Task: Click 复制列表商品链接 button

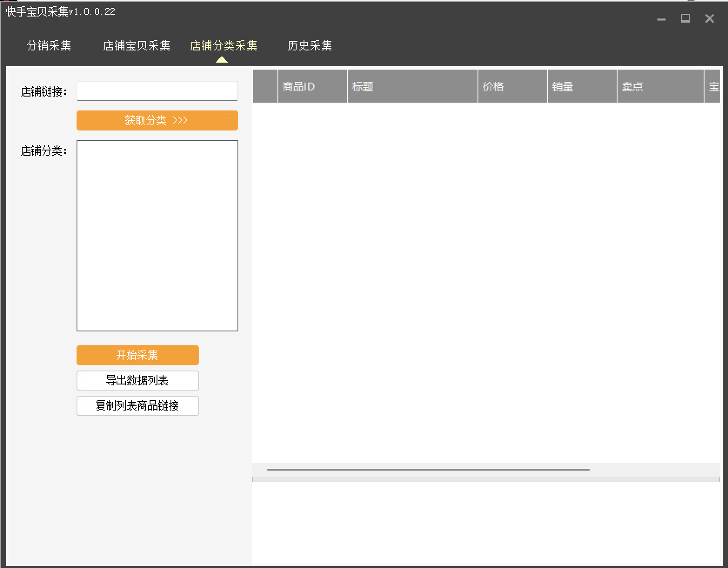Action: click(x=138, y=406)
